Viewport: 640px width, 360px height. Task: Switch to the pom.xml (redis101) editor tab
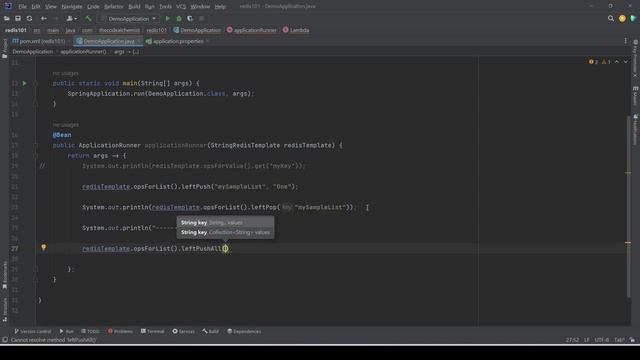pyautogui.click(x=39, y=41)
